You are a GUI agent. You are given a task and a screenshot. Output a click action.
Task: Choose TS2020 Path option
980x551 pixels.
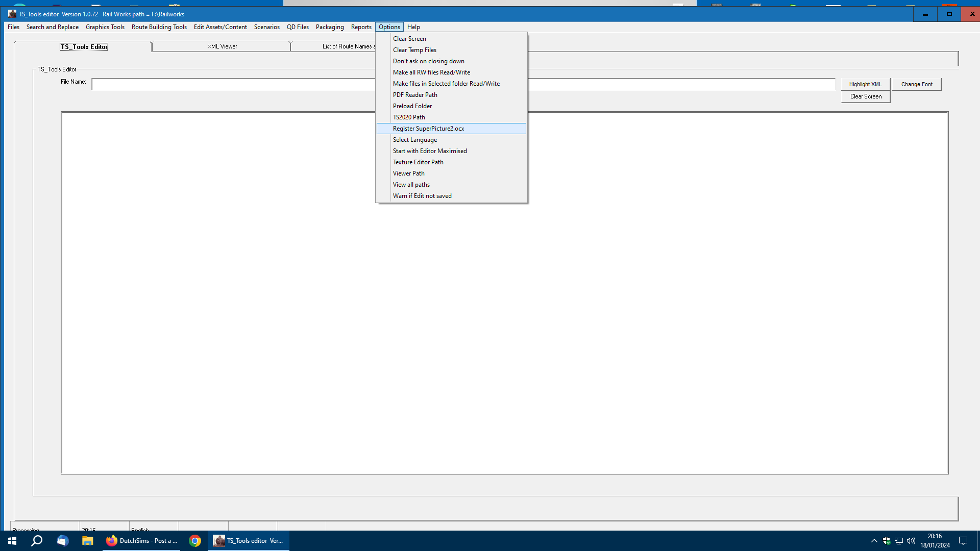451,117
